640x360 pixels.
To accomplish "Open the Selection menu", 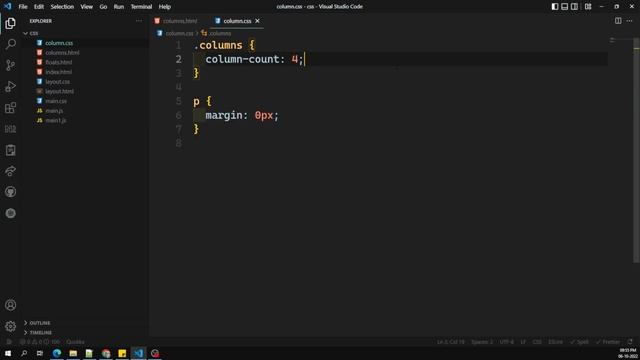I will tap(62, 7).
